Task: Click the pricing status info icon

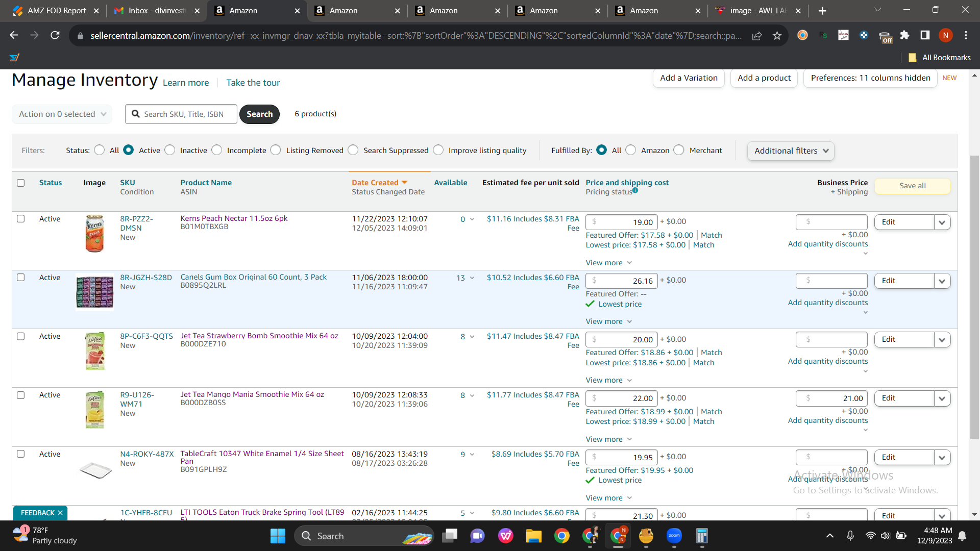Action: coord(635,190)
